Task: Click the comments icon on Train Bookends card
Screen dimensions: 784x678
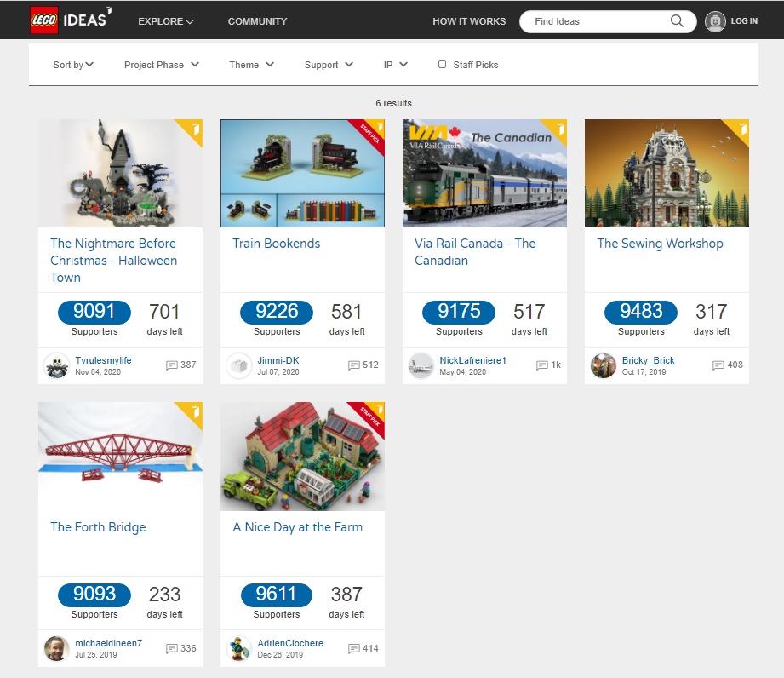Action: [353, 365]
